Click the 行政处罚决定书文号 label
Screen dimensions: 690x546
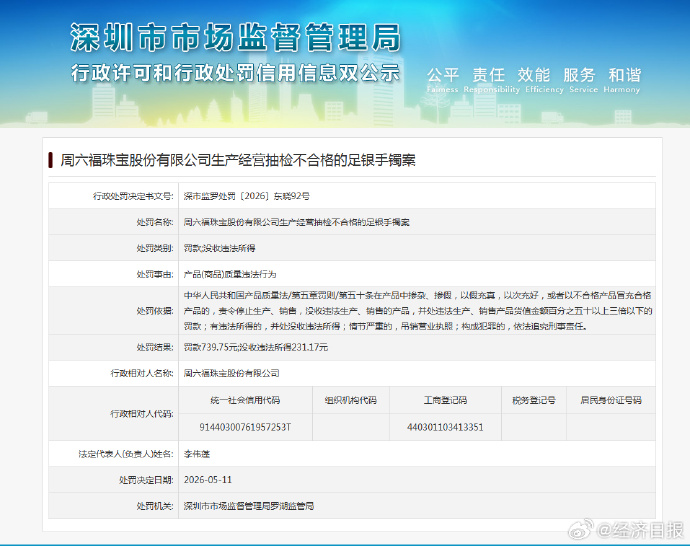pos(133,196)
